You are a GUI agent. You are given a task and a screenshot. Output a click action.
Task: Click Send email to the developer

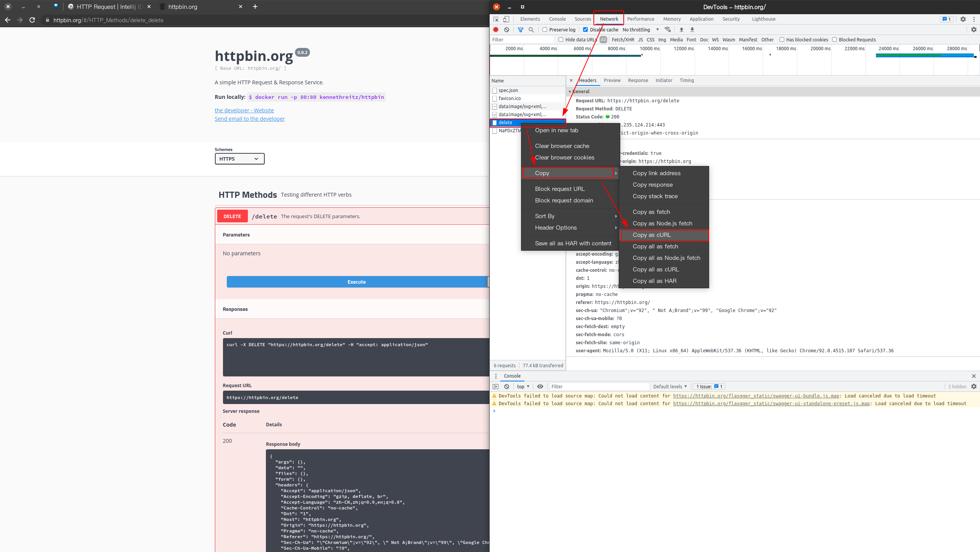250,119
